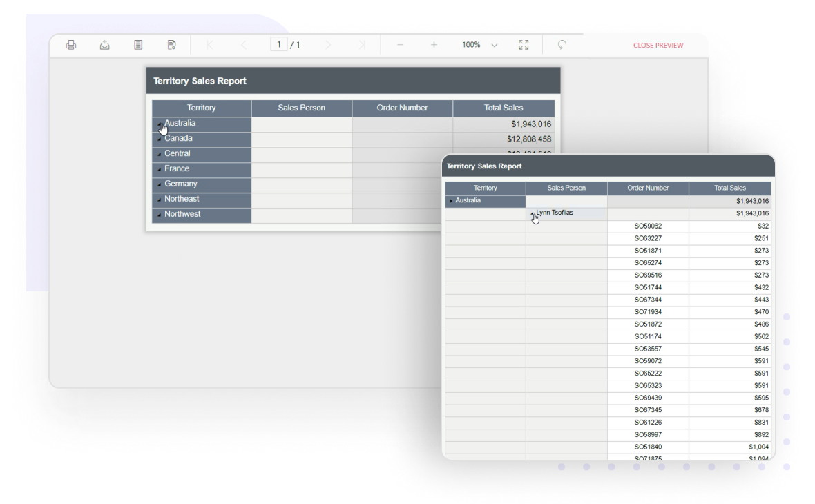Select the $1,943,016 Australia total in main report
This screenshot has width=815, height=504.
530,124
